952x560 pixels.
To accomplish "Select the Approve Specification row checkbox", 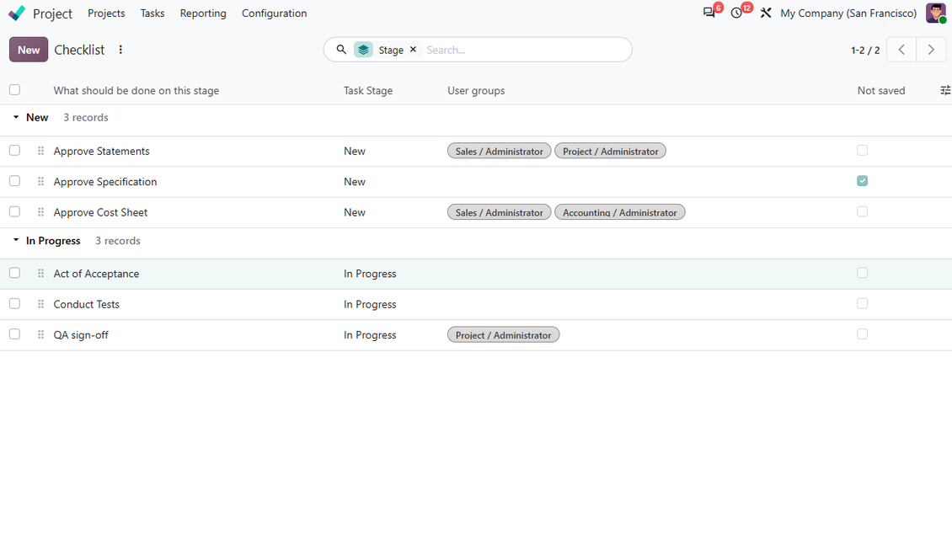I will tap(14, 181).
